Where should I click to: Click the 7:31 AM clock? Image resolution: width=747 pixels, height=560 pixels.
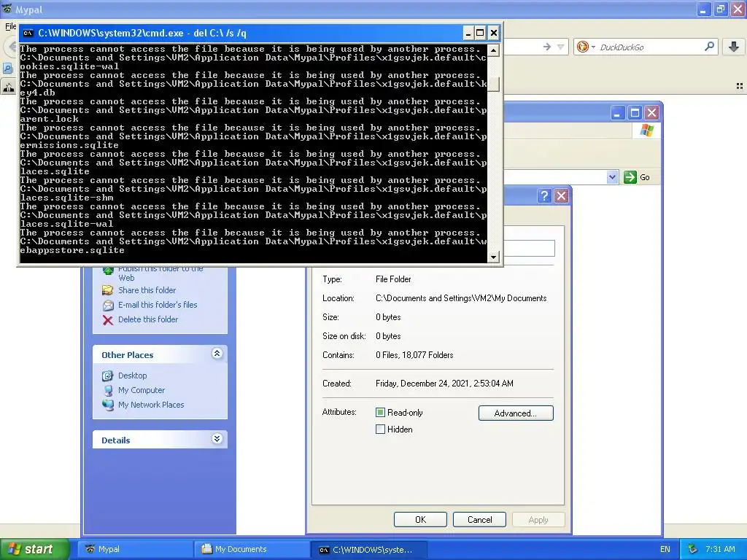(x=720, y=549)
